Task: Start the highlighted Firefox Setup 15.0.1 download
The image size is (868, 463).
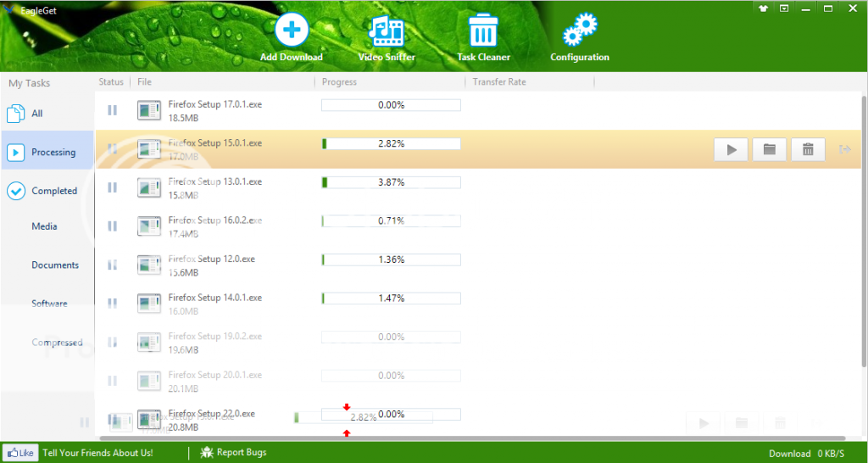Action: coord(731,149)
